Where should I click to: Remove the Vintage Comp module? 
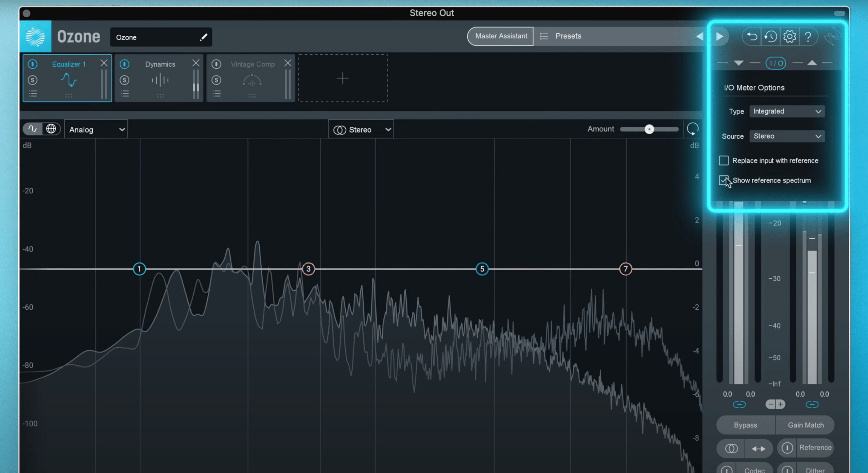tap(288, 63)
